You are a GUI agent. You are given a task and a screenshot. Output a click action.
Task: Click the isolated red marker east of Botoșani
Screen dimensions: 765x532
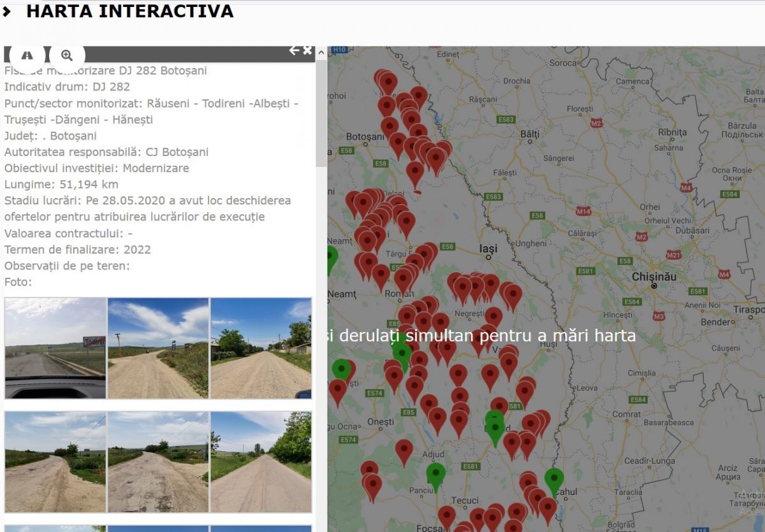pyautogui.click(x=415, y=173)
